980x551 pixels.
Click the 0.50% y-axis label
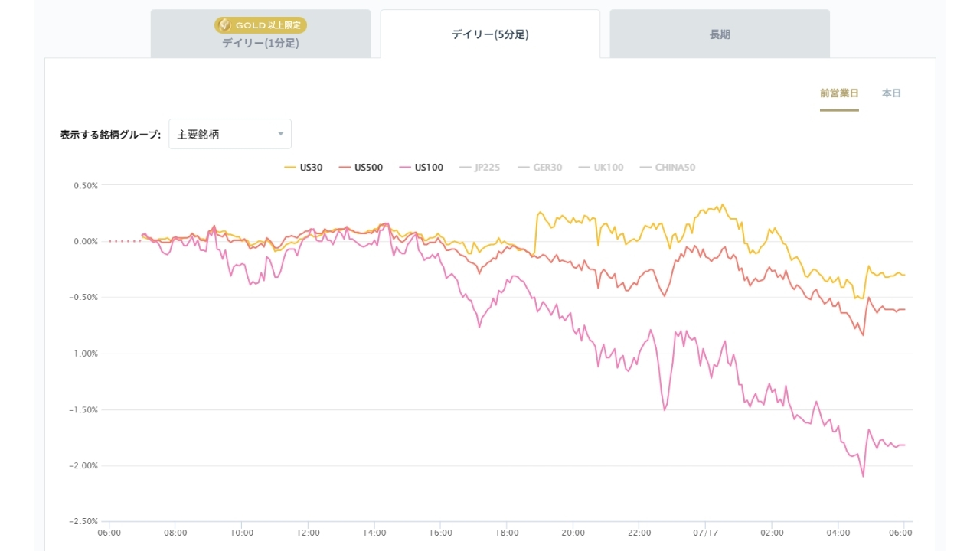86,185
